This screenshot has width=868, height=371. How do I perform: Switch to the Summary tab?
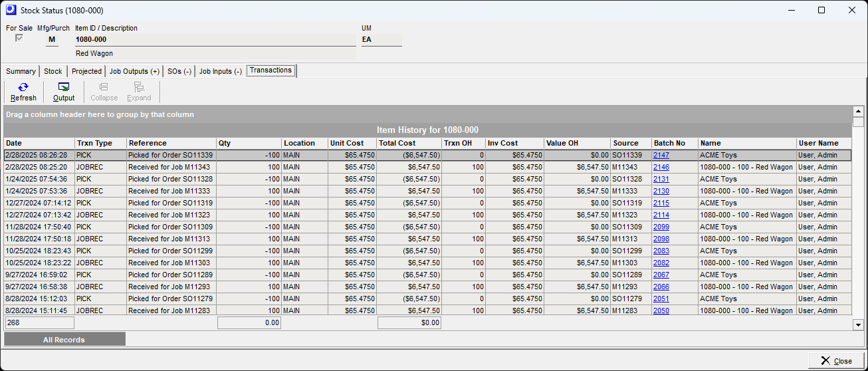[21, 71]
